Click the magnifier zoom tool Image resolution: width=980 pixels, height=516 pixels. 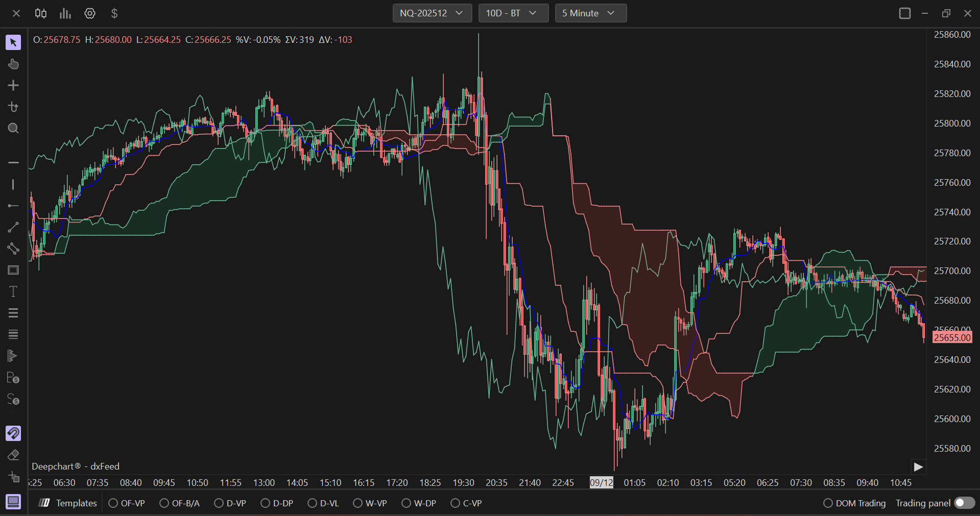pyautogui.click(x=13, y=128)
